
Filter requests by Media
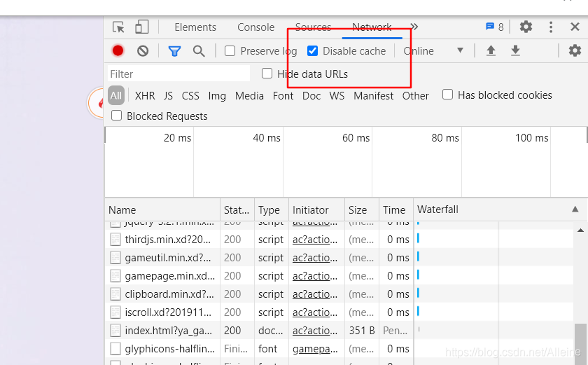tap(249, 96)
